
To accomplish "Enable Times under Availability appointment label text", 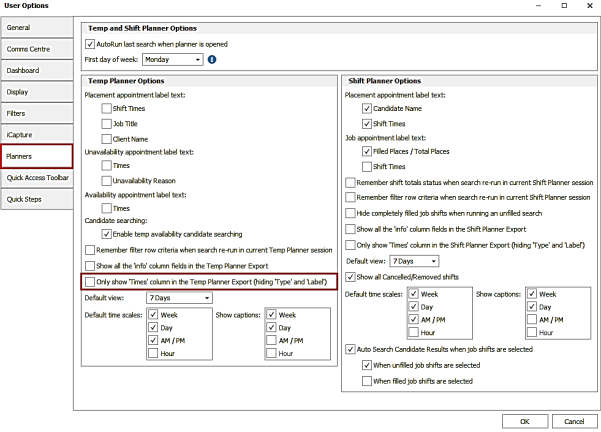I will (x=107, y=208).
